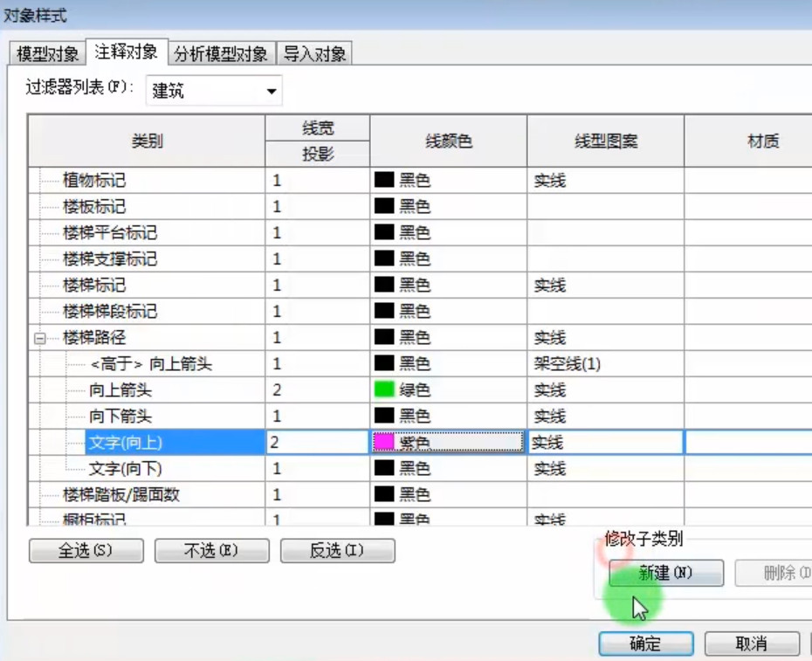Go to the 导入对象 tab
The width and height of the screenshot is (812, 661).
coord(314,53)
